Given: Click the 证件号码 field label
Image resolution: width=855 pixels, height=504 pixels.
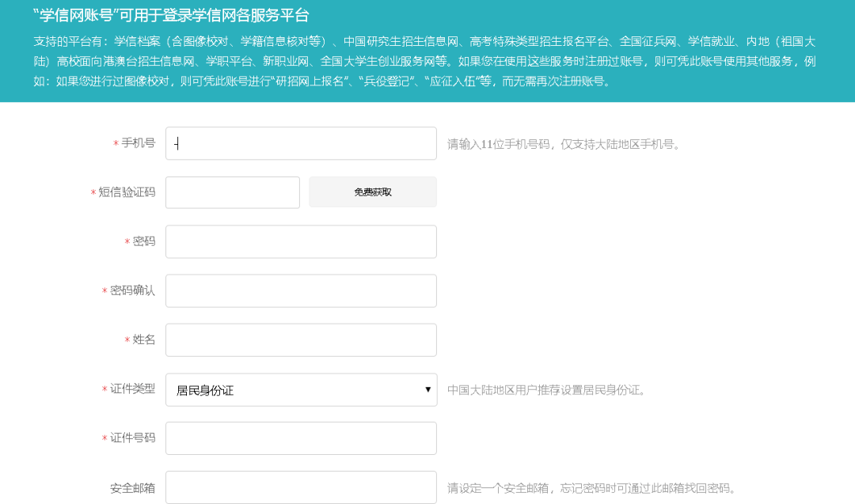Looking at the screenshot, I should pos(132,438).
